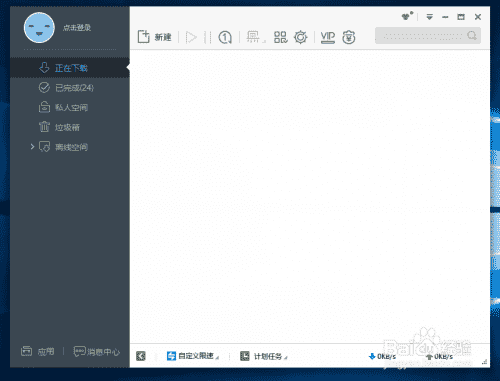Click the upload speed 0KB/s indicator
This screenshot has width=500, height=381.
pyautogui.click(x=439, y=357)
